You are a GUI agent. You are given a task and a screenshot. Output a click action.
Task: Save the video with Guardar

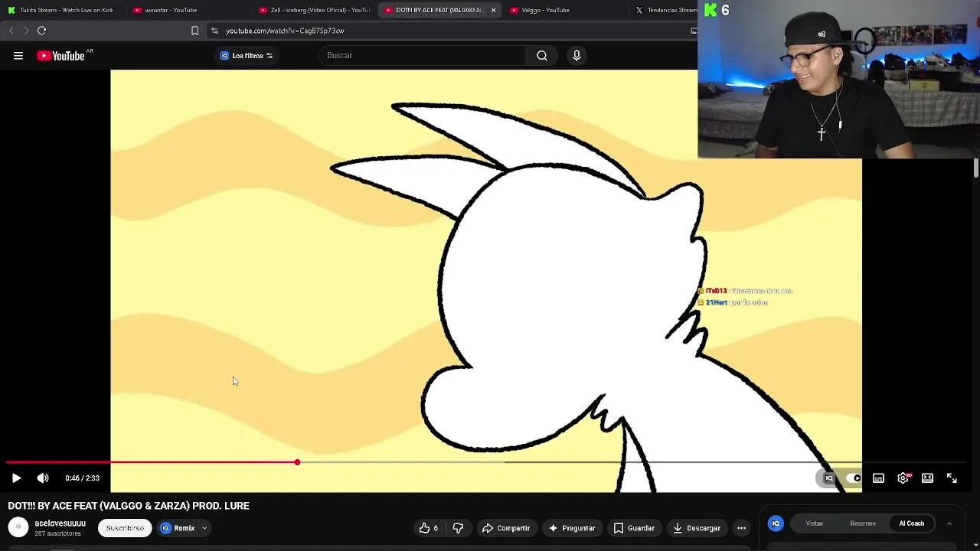coord(634,528)
